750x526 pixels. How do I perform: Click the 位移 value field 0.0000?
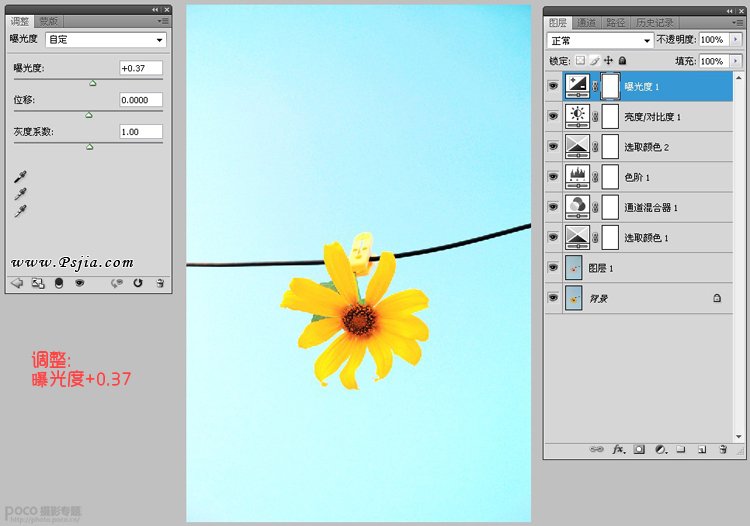coord(141,99)
